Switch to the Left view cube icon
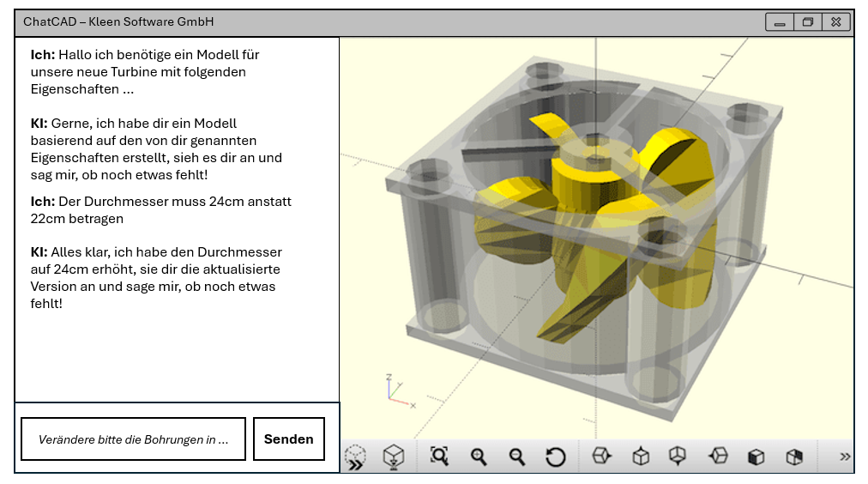The height and width of the screenshot is (484, 868). [718, 457]
